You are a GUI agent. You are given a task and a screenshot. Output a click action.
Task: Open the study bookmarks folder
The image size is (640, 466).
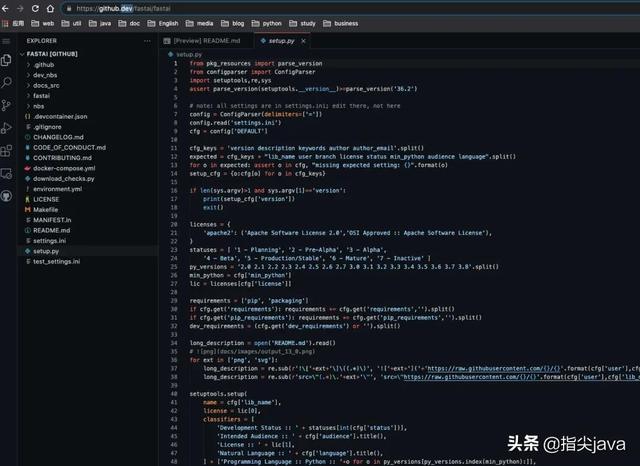302,24
